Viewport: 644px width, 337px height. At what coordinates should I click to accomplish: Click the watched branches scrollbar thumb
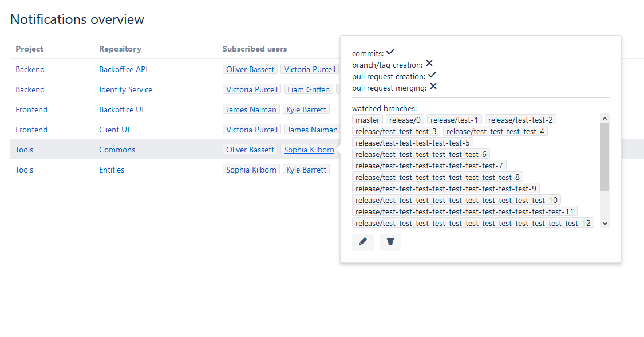[605, 157]
